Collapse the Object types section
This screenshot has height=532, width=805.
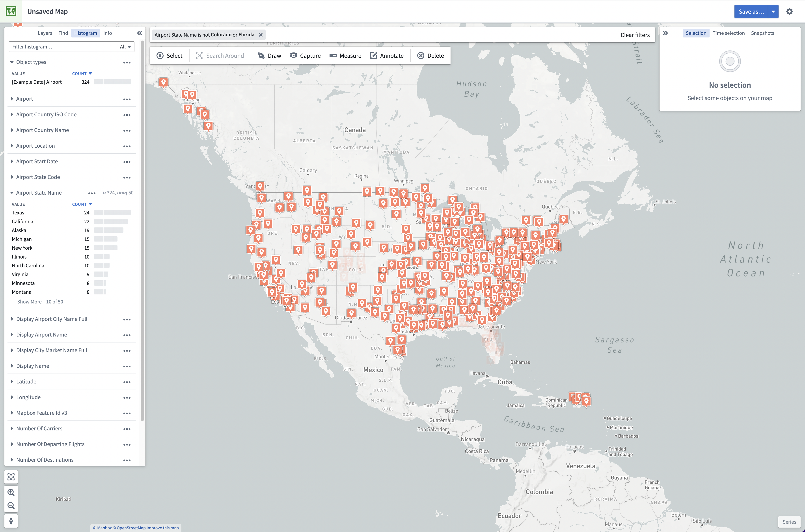click(12, 62)
